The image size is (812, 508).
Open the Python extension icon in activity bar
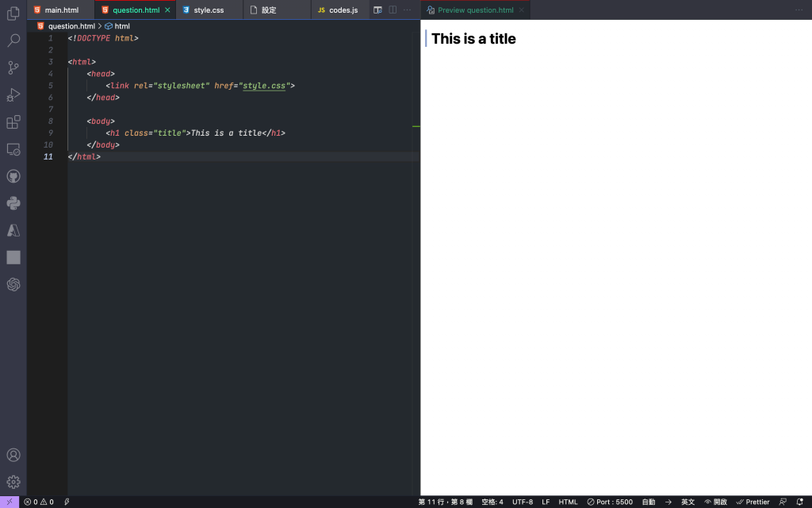coord(13,203)
